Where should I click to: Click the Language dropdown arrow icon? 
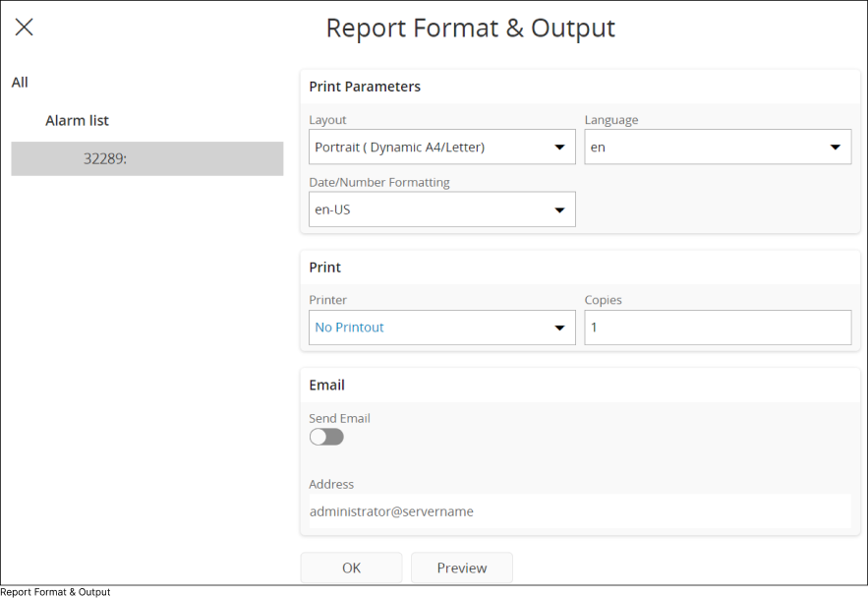[835, 148]
